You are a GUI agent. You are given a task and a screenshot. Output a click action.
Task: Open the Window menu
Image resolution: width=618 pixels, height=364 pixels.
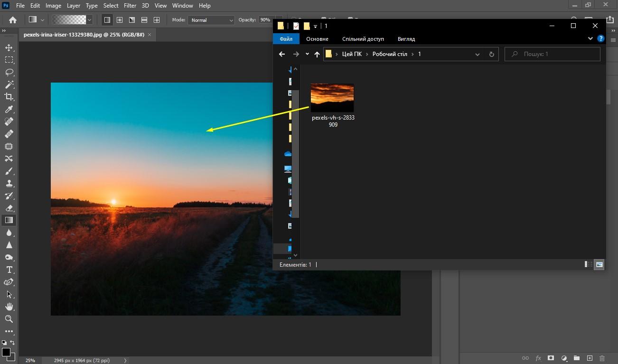[x=182, y=6]
